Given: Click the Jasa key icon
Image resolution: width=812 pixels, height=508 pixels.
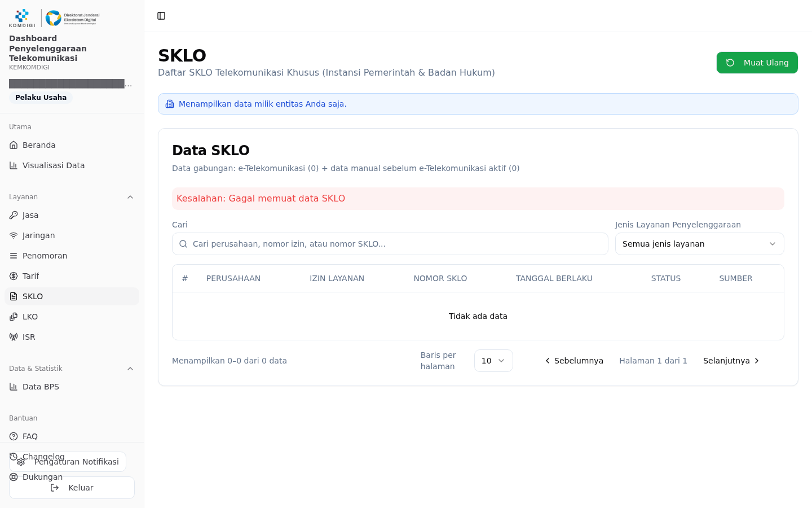Looking at the screenshot, I should [14, 215].
